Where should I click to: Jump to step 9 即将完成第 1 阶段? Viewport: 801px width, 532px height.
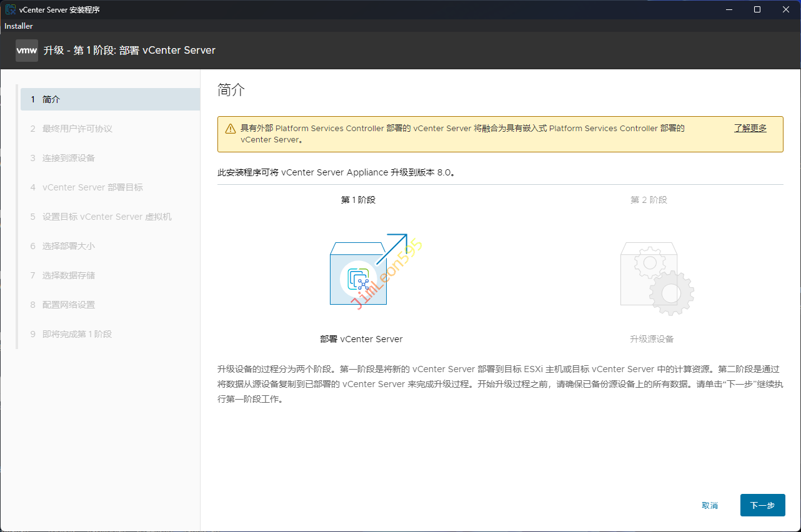point(77,334)
